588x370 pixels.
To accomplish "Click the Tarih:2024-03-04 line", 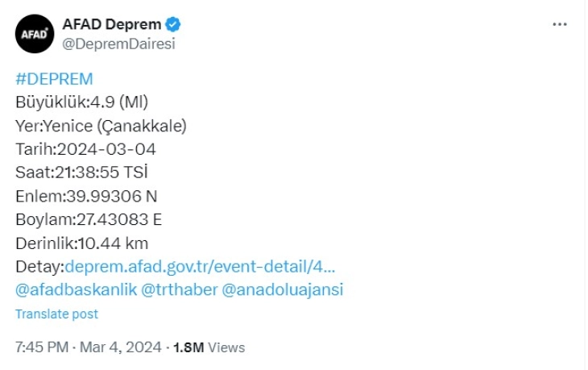I will click(x=86, y=149).
